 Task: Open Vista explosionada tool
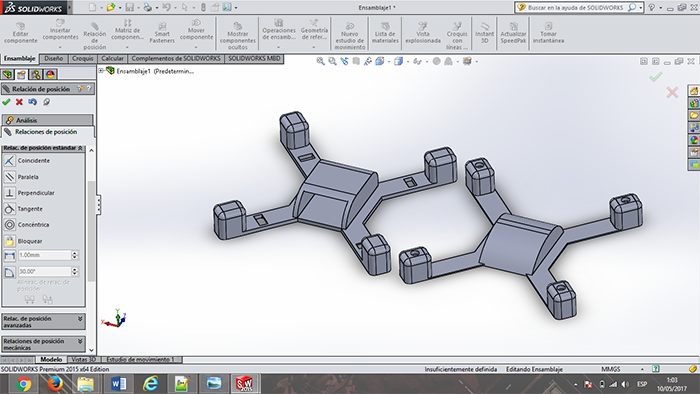(423, 32)
